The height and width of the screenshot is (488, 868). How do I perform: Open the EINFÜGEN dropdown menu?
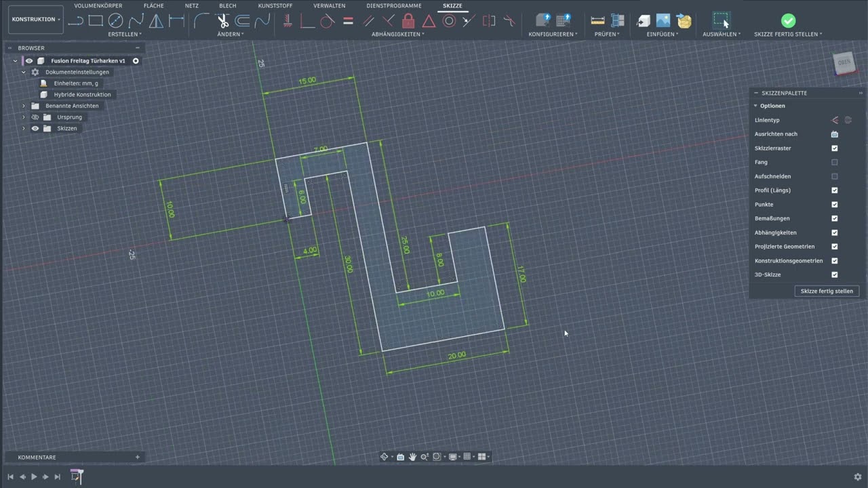click(663, 34)
